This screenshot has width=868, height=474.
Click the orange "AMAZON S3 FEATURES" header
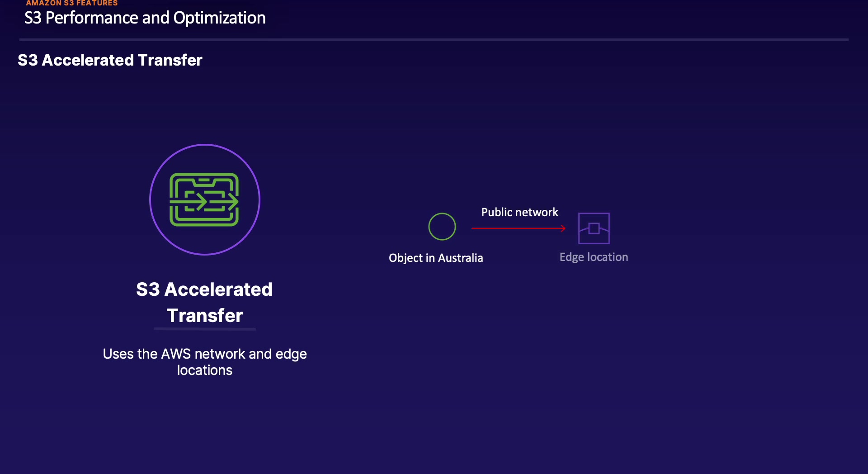[x=71, y=3]
